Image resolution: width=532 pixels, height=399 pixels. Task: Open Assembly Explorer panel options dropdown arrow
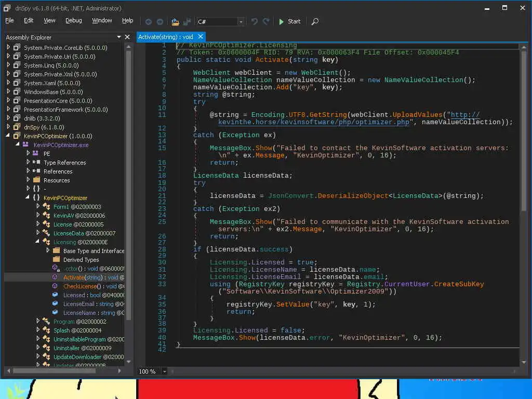[x=119, y=37]
